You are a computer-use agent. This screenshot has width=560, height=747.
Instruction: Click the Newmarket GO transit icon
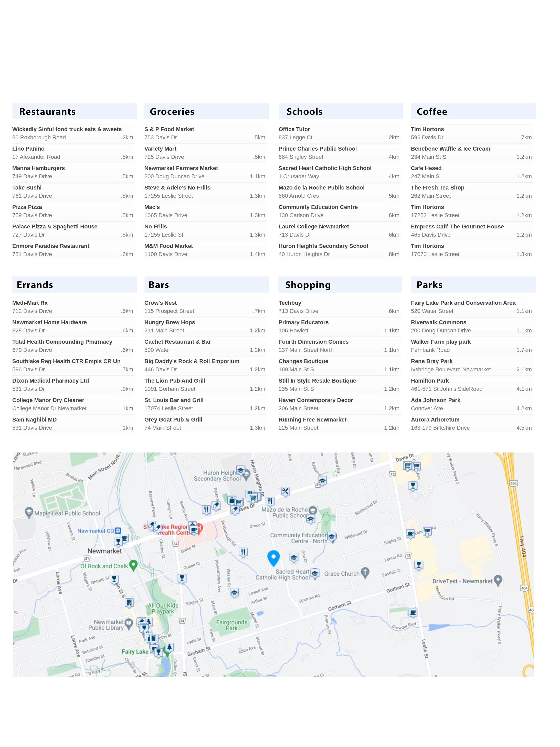[118, 531]
